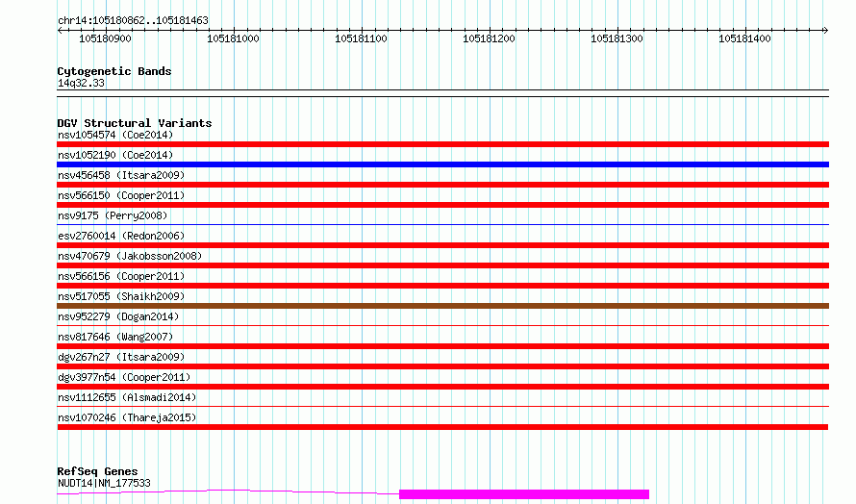
Task: Open variant nsv517055 (Shaikh2009) label
Action: pos(121,296)
